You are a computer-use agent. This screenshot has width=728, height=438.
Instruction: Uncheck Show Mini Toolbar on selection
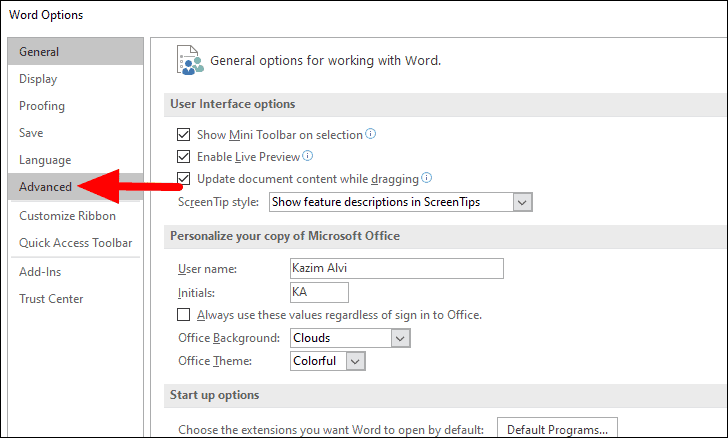tap(183, 135)
